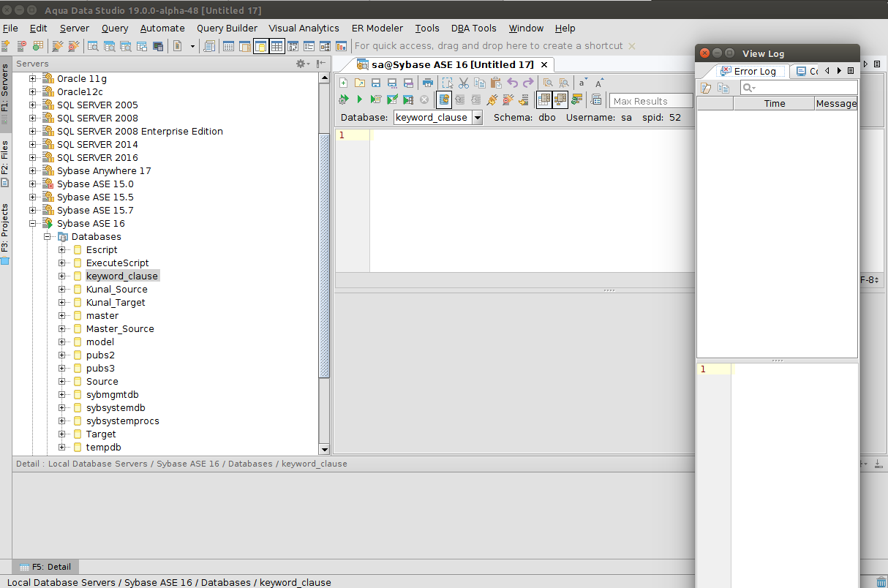
Task: Click the purple Undo arrow
Action: click(x=512, y=83)
